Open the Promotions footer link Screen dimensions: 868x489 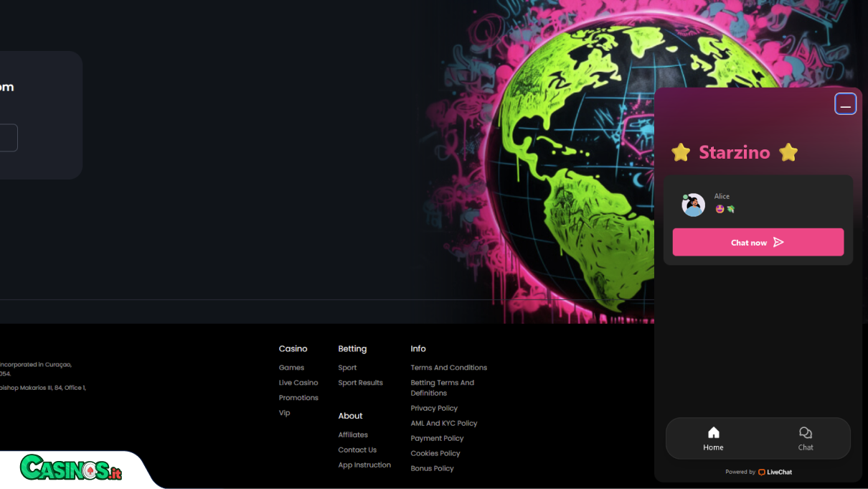(298, 398)
